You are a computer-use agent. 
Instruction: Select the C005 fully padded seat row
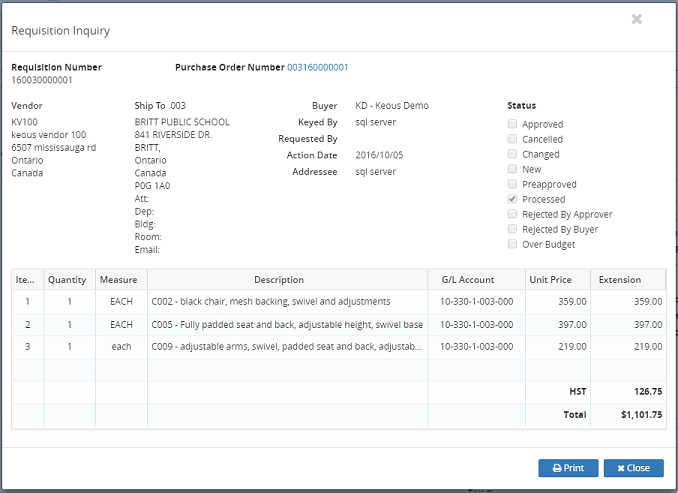point(286,325)
